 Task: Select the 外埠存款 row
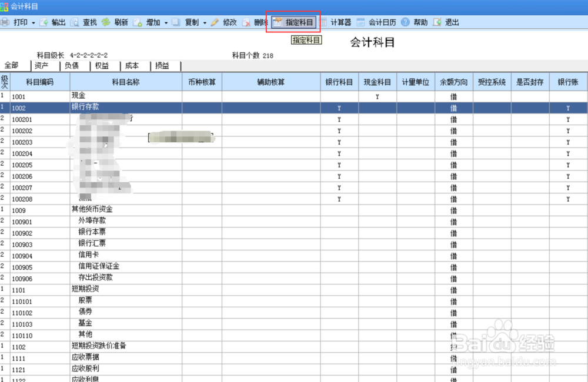(x=293, y=222)
